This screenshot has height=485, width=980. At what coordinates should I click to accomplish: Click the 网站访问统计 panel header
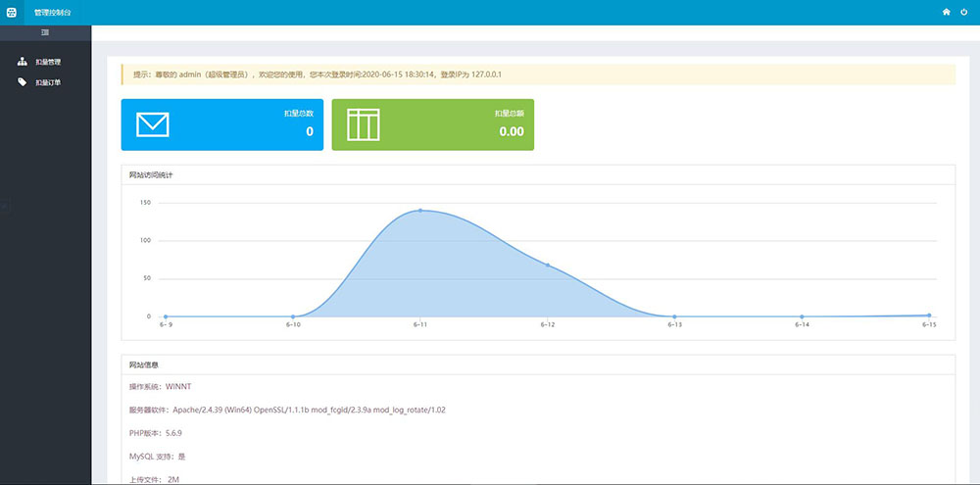click(538, 175)
